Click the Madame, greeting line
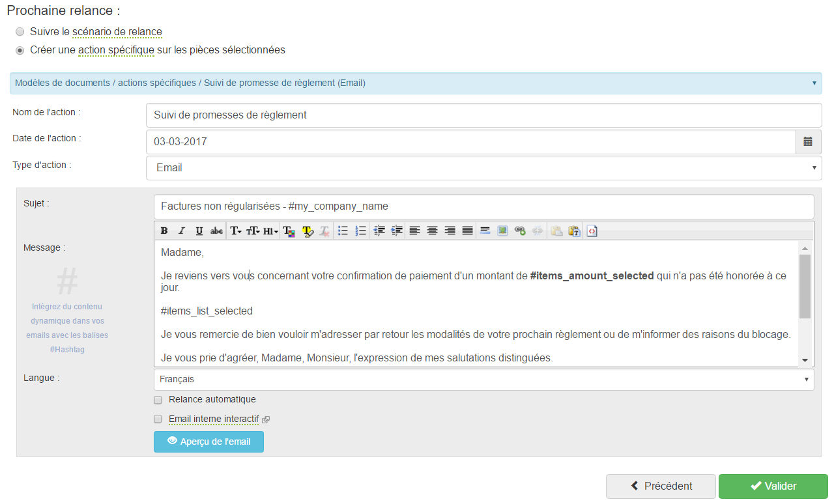The width and height of the screenshot is (834, 504). point(182,253)
